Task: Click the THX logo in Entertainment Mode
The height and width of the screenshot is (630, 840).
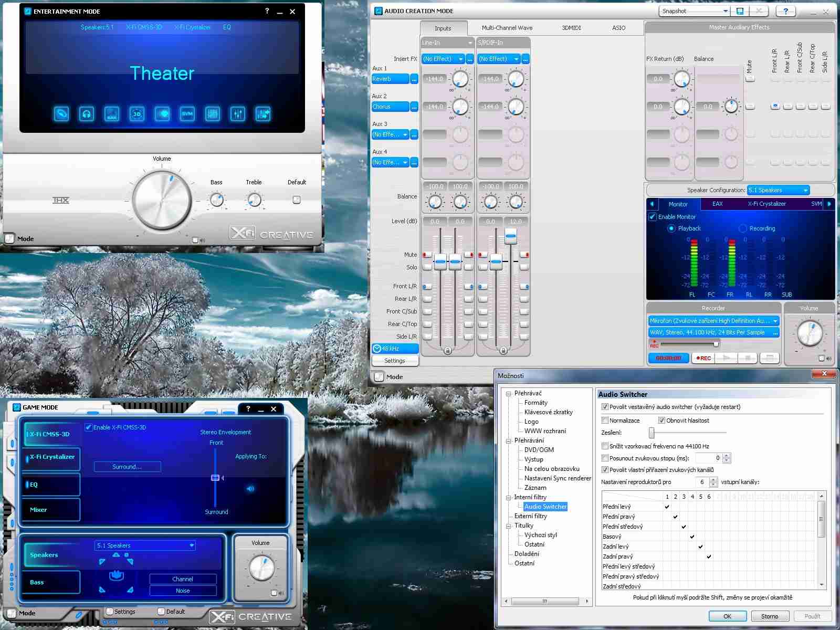Action: (x=61, y=200)
